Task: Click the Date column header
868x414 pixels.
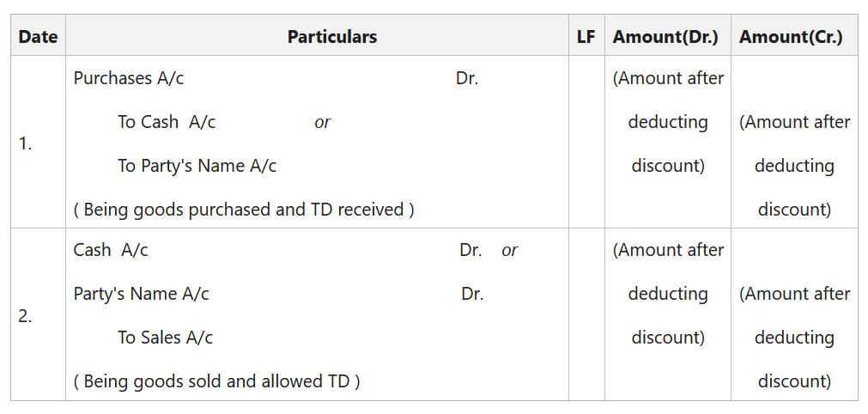Action: 38,37
